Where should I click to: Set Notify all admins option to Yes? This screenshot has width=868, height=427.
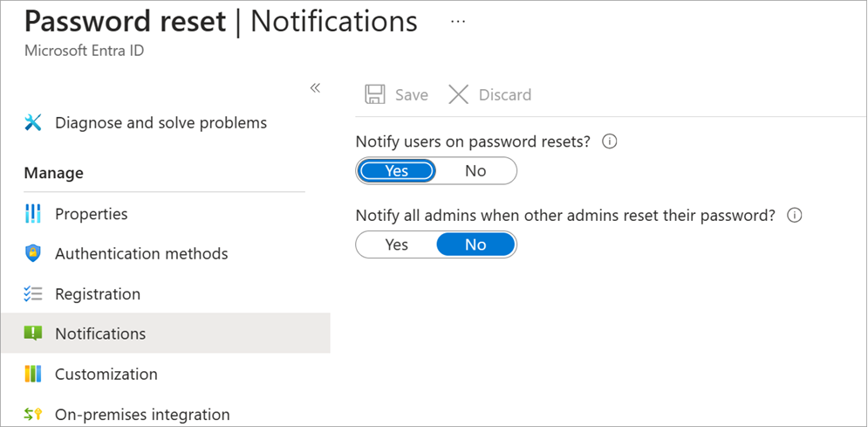point(396,244)
